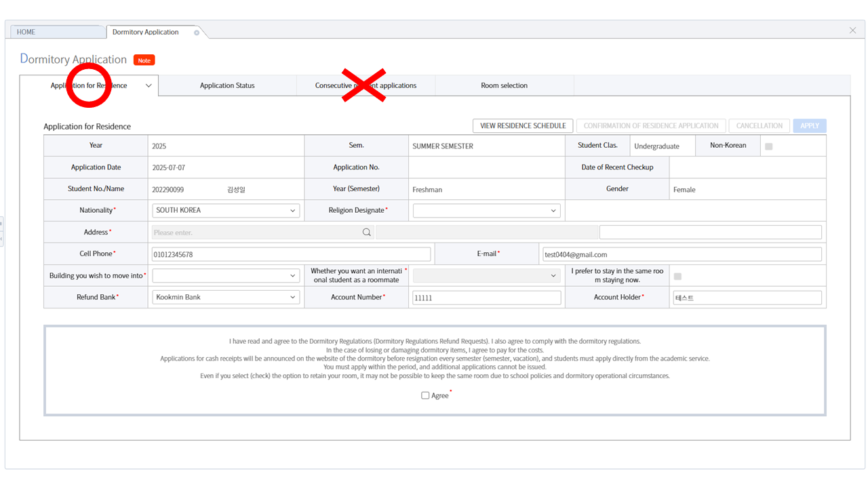Viewport: 868px width, 488px height.
Task: Click View Residence Schedule button
Action: point(523,126)
